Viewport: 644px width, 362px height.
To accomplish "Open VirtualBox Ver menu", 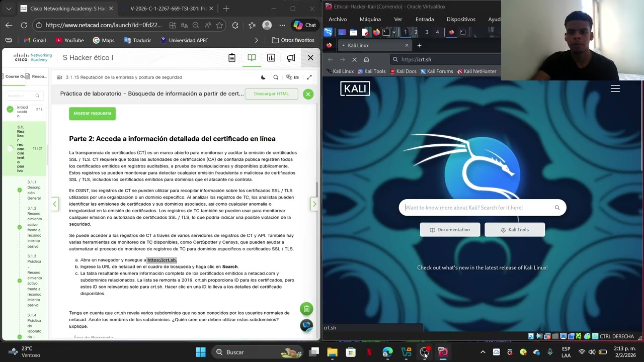I will click(x=398, y=19).
